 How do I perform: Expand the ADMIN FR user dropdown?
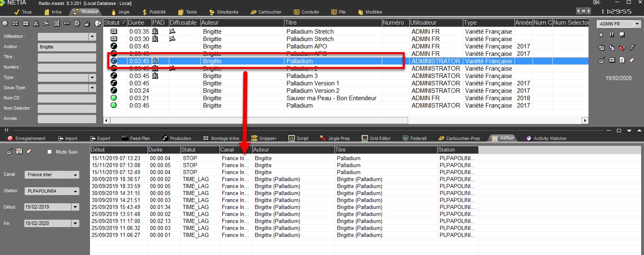637,24
